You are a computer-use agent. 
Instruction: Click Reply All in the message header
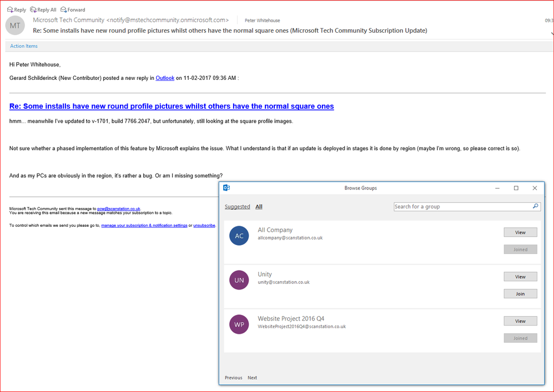[x=43, y=9]
